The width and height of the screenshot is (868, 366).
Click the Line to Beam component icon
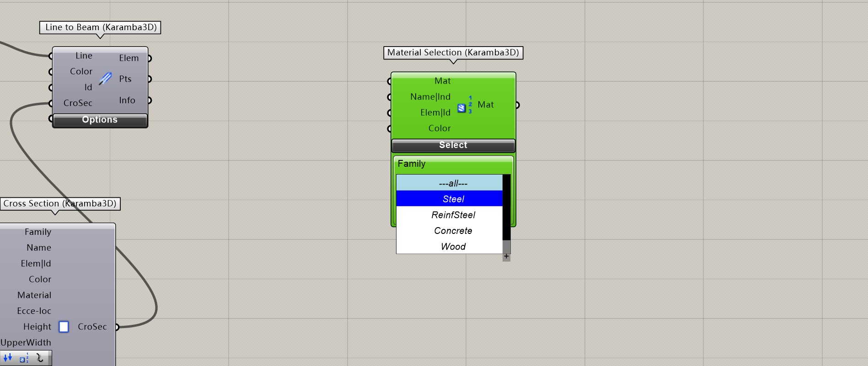[105, 79]
